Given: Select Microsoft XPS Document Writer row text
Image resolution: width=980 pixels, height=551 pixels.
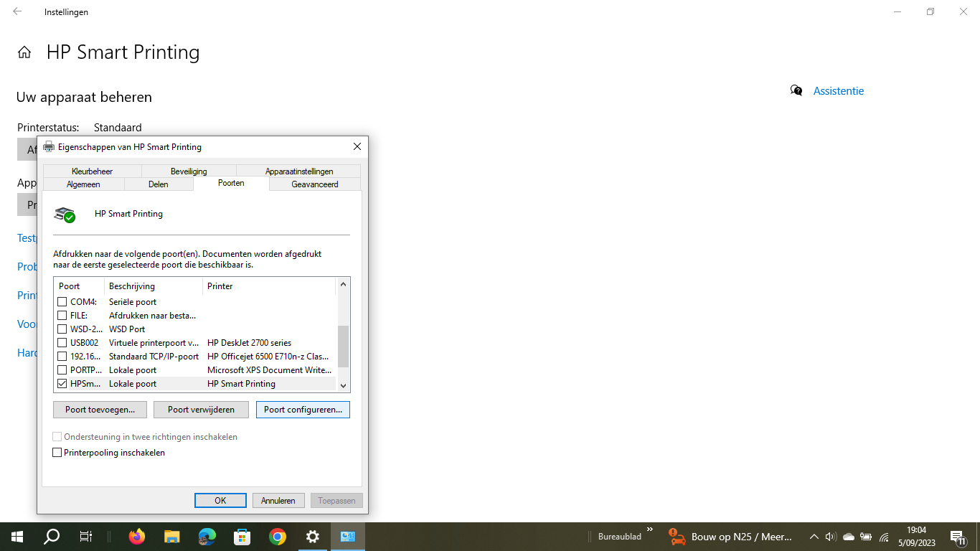Looking at the screenshot, I should pyautogui.click(x=270, y=370).
